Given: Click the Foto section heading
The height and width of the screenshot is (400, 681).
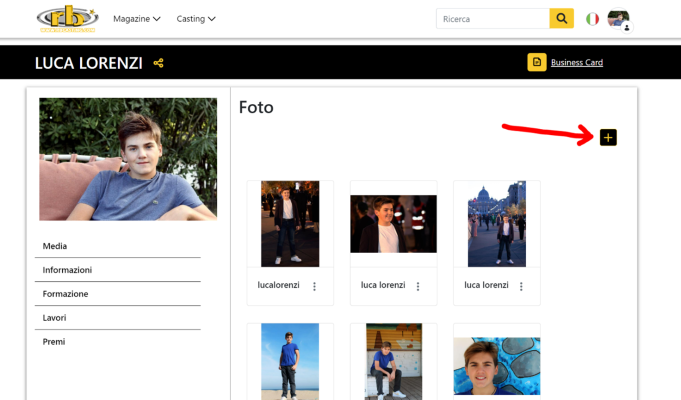Looking at the screenshot, I should (x=256, y=107).
